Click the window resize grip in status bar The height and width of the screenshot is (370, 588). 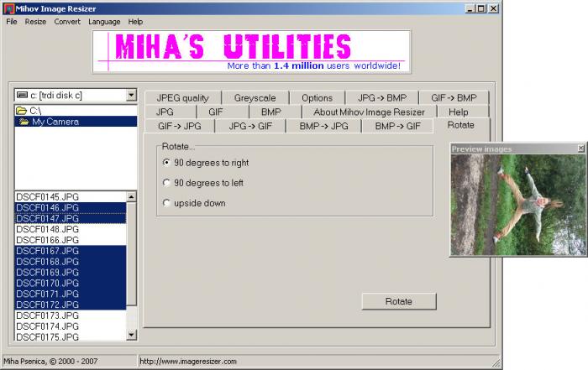click(496, 362)
